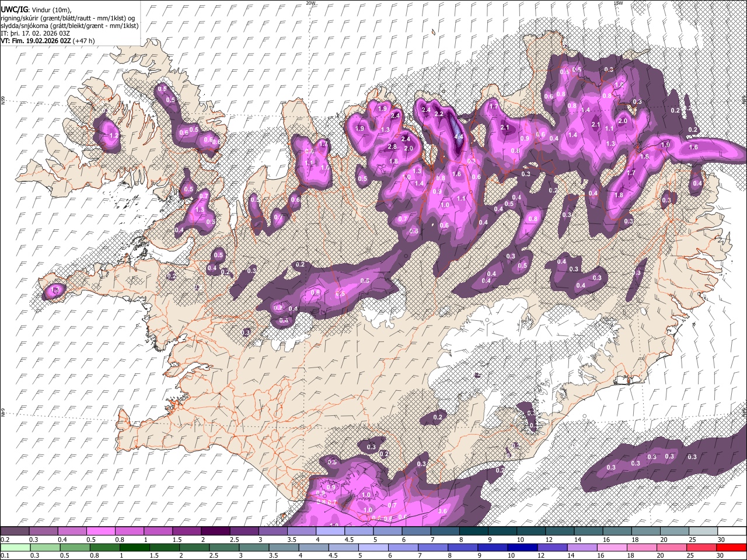Image resolution: width=747 pixels, height=560 pixels.
Task: Pick the dark teal 8–9 snow legend swatch
Action: 473,531
